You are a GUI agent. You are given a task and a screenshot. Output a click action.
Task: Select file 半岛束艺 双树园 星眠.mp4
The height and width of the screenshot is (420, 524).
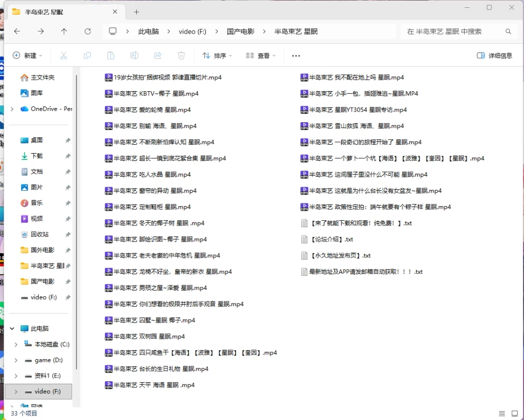tap(145, 337)
